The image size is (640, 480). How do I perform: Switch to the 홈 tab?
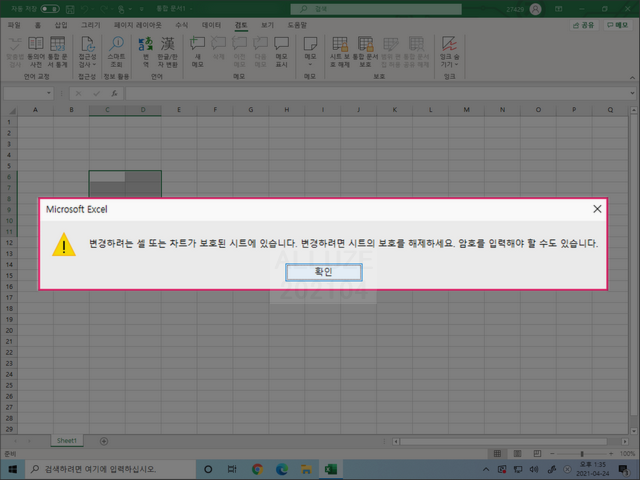[38, 25]
